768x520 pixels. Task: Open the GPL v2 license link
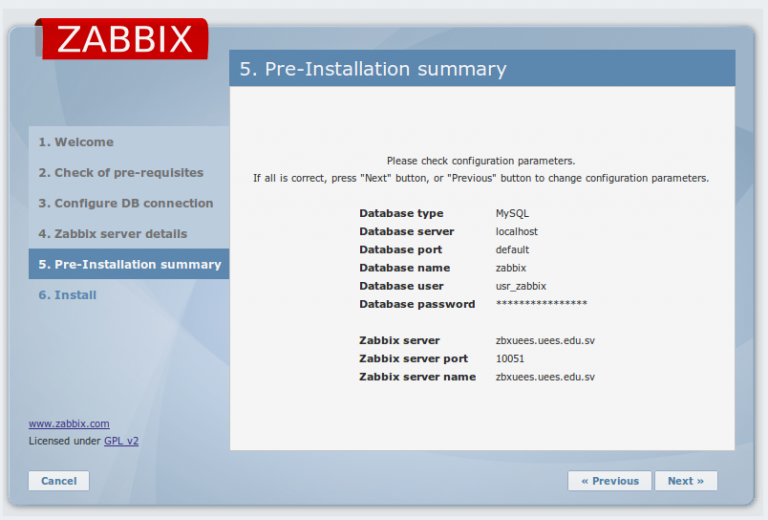pos(121,441)
